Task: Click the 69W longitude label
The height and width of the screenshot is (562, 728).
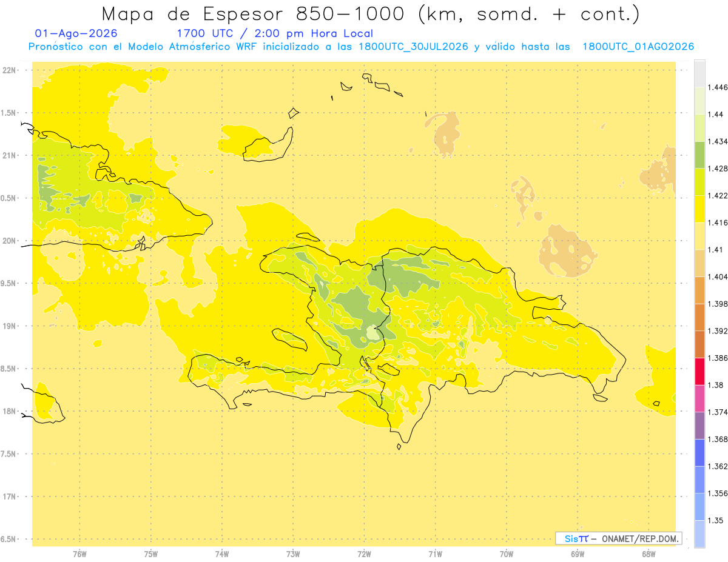Action: [578, 553]
